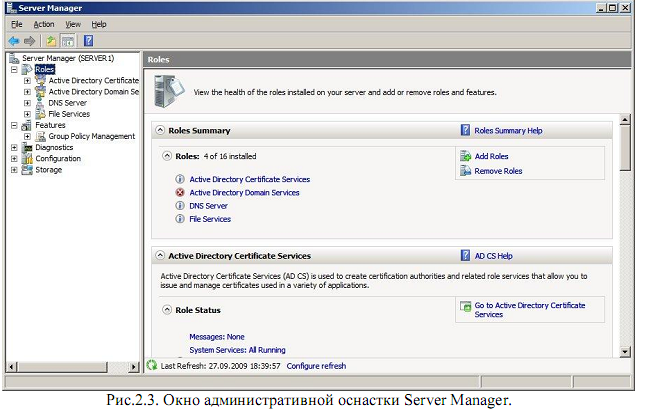Click the Group Policy Management icon
Screen dimensions: 648x413
click(x=40, y=136)
